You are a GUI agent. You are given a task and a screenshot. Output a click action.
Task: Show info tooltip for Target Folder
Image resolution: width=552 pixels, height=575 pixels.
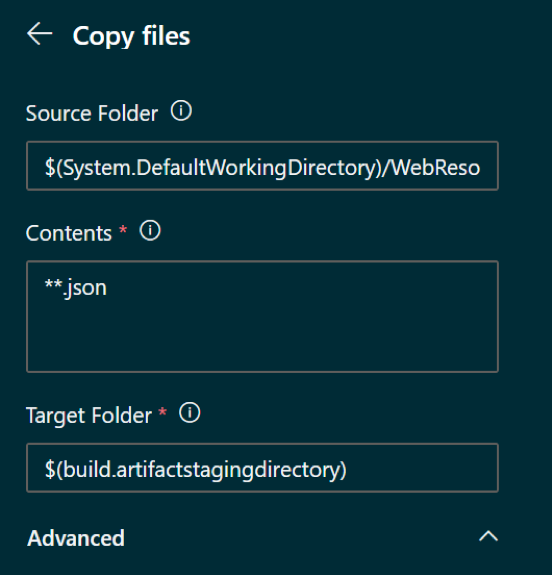(x=190, y=413)
